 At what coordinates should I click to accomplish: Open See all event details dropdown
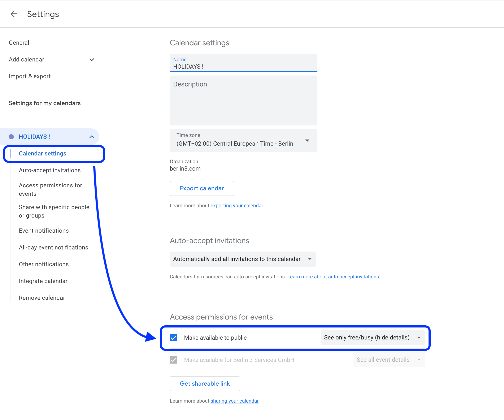coord(388,360)
